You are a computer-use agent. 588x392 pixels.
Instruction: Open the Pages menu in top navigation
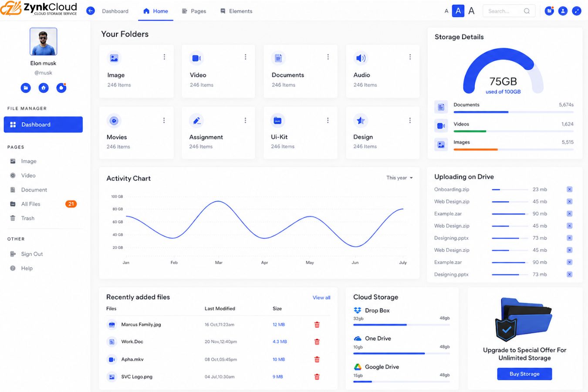click(194, 11)
